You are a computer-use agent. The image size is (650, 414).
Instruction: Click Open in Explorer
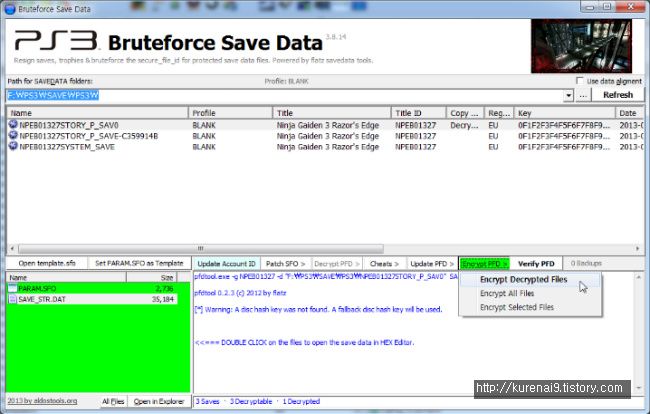pyautogui.click(x=159, y=401)
